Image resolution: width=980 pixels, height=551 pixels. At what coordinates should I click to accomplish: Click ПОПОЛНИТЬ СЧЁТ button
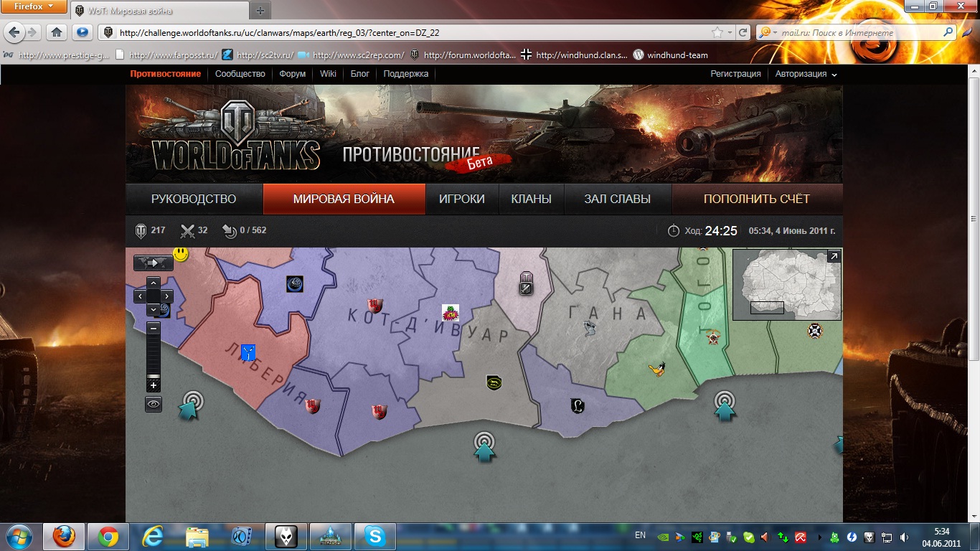(x=757, y=199)
